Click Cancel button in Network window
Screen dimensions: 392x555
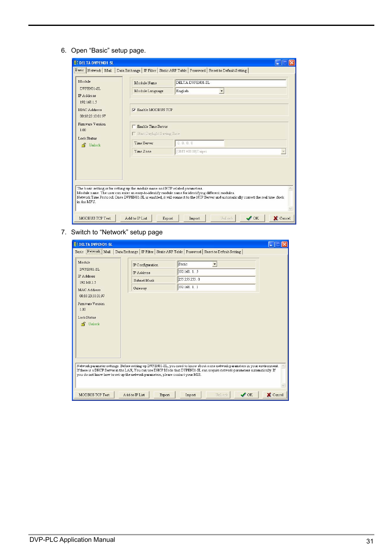(x=275, y=395)
